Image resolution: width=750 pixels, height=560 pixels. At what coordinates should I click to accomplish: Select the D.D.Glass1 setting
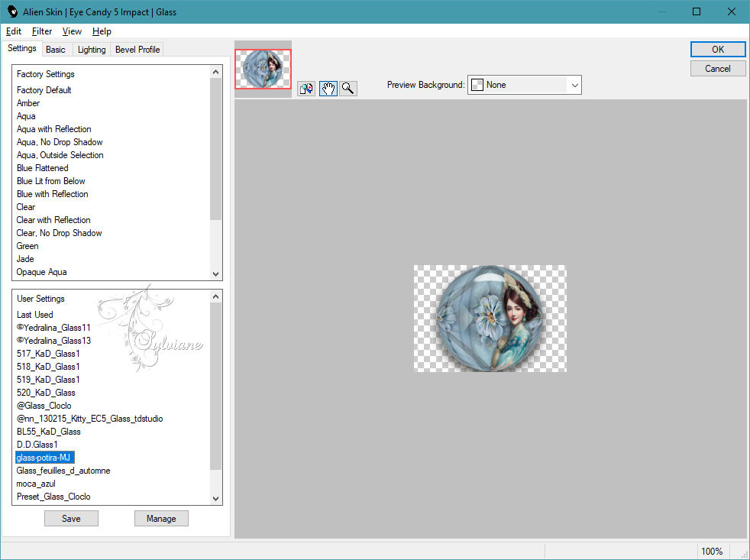point(37,444)
